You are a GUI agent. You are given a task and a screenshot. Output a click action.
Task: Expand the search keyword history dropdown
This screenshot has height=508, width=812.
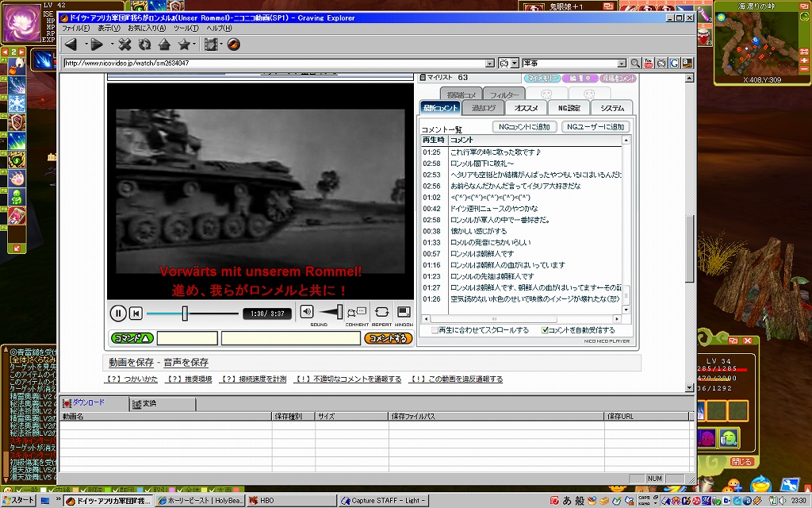pos(622,63)
